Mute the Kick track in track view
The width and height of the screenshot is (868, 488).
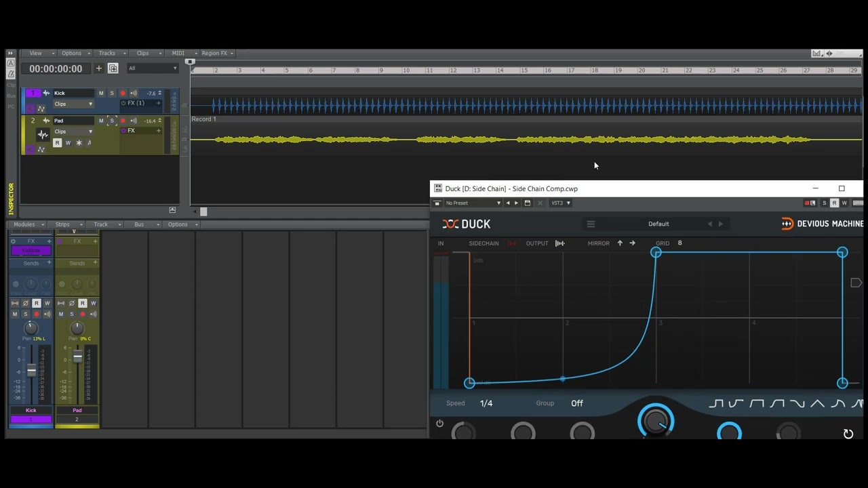(101, 94)
